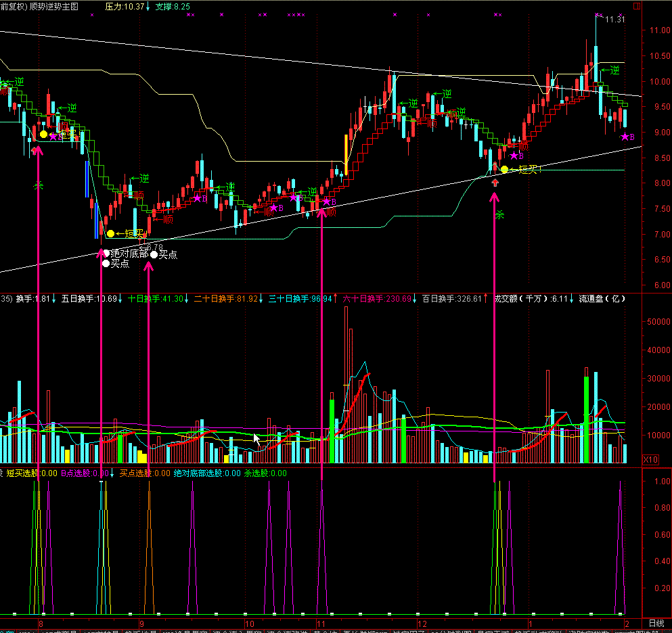Click the yellow 短买 dot near 7.00
Image resolution: width=672 pixels, height=633 pixels.
(111, 234)
